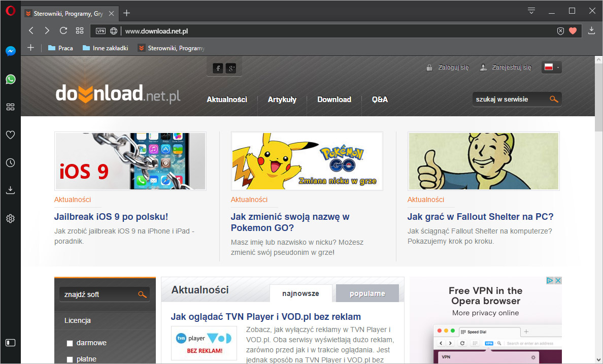Click the vertical page scrollbar thumb
The width and height of the screenshot is (603, 364).
click(599, 98)
